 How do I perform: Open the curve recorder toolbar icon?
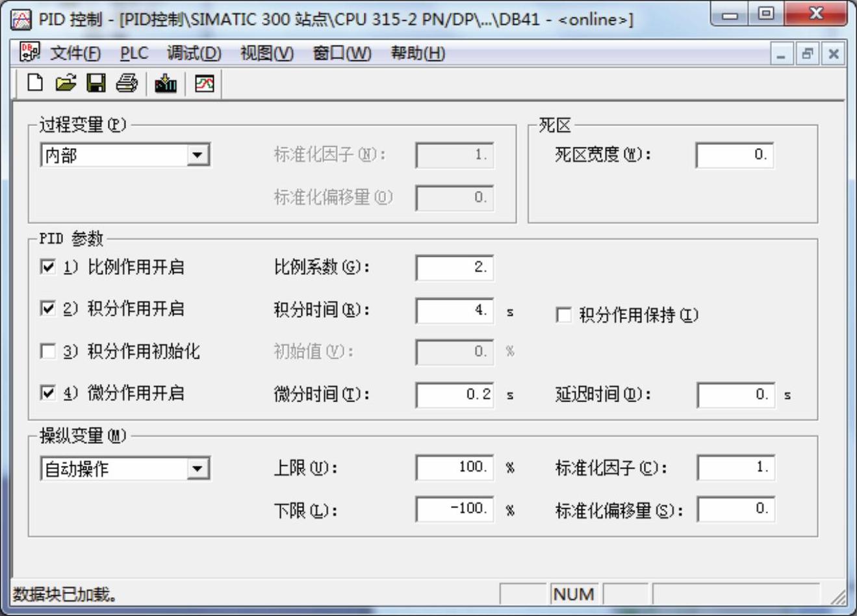point(204,83)
